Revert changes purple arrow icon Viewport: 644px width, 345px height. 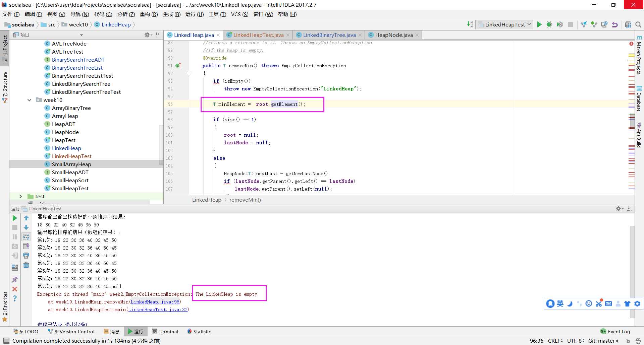(x=615, y=24)
